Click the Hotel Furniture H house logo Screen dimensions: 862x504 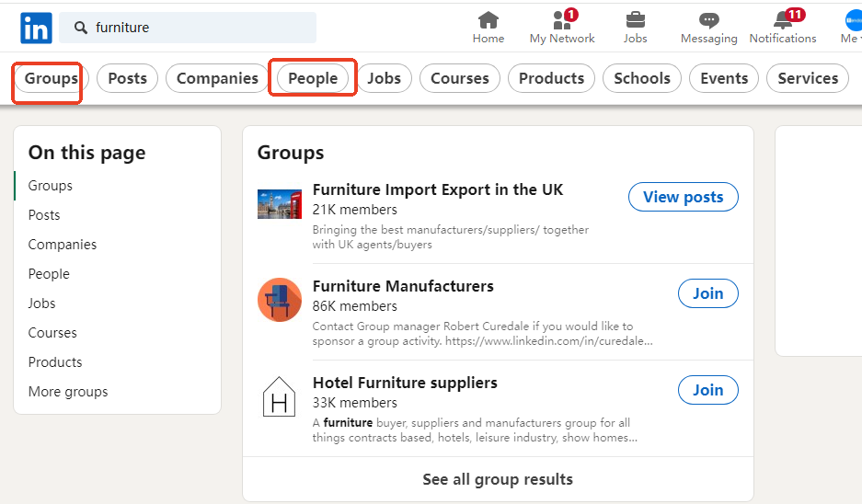[x=280, y=396]
